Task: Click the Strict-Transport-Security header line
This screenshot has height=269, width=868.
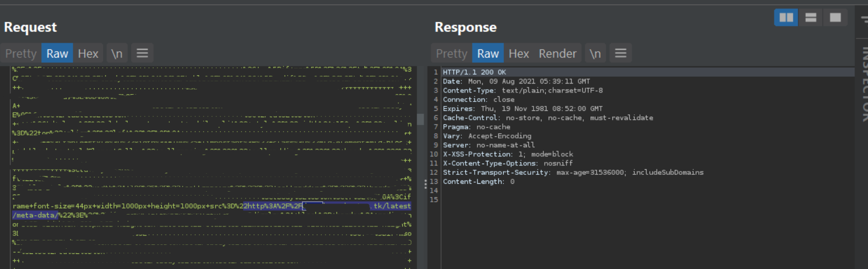Action: (x=573, y=172)
